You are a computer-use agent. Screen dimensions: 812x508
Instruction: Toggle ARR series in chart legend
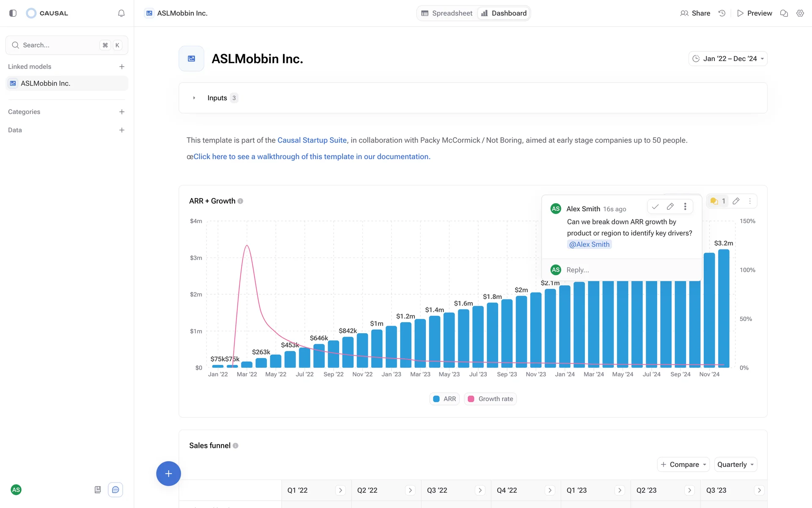(444, 399)
